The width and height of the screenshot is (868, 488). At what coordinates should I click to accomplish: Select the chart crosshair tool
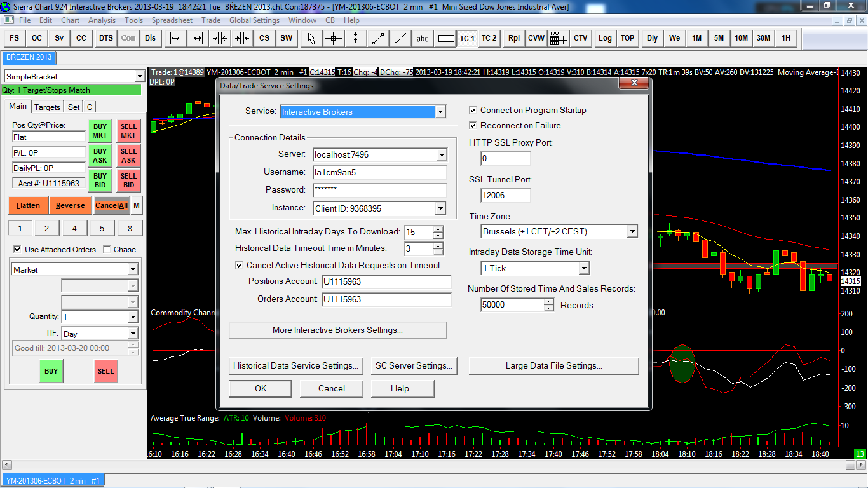[x=334, y=38]
